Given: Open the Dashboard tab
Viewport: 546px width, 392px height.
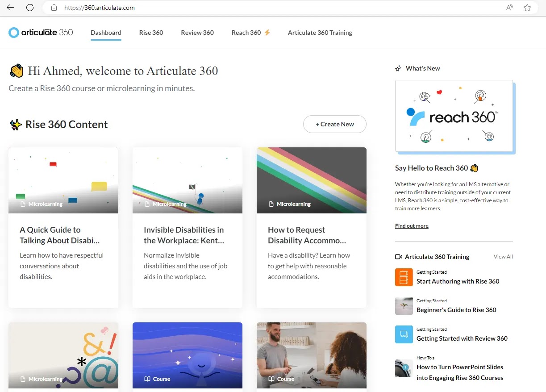Looking at the screenshot, I should pyautogui.click(x=106, y=33).
